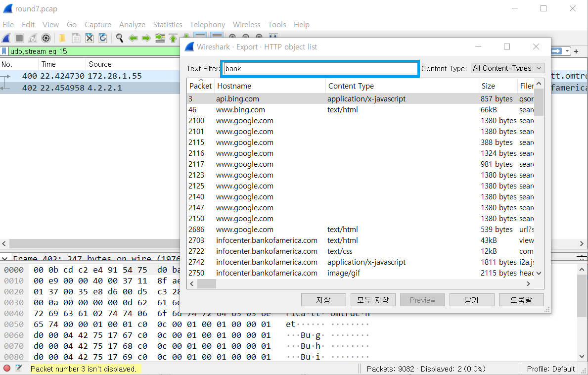Click the Go to specified packet icon
The image size is (588, 375).
[160, 38]
